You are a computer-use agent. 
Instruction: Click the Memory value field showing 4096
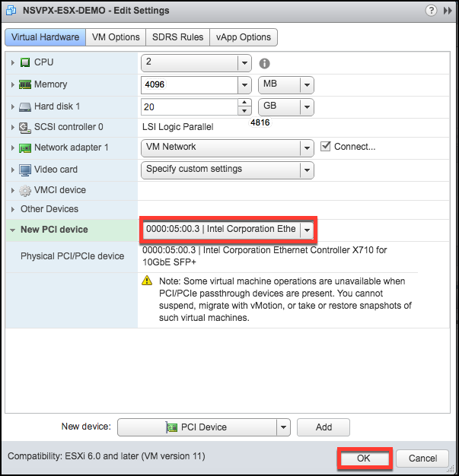point(190,85)
